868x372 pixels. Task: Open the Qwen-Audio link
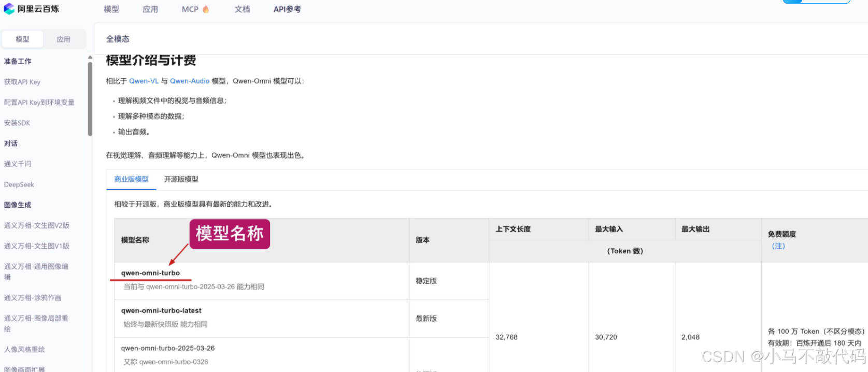click(190, 81)
